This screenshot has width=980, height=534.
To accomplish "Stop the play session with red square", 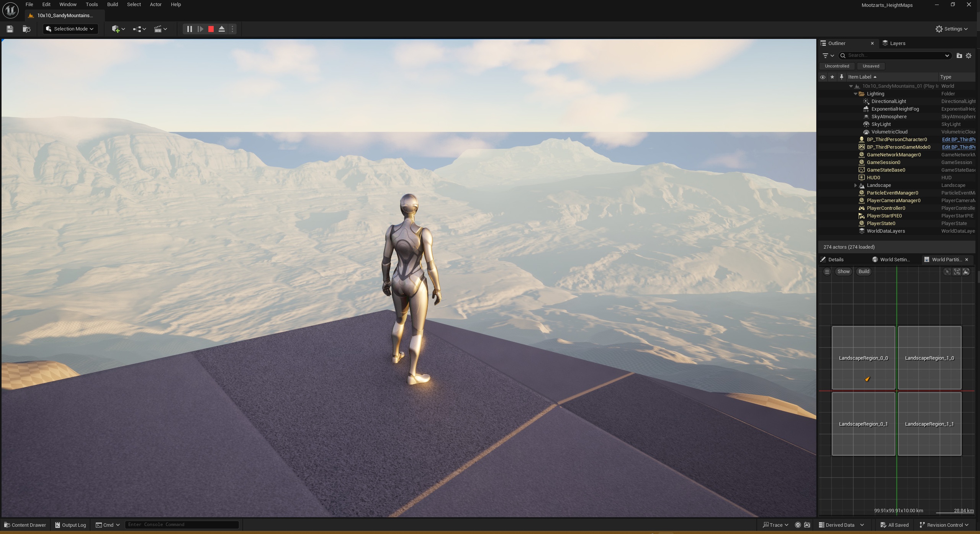I will pos(211,29).
